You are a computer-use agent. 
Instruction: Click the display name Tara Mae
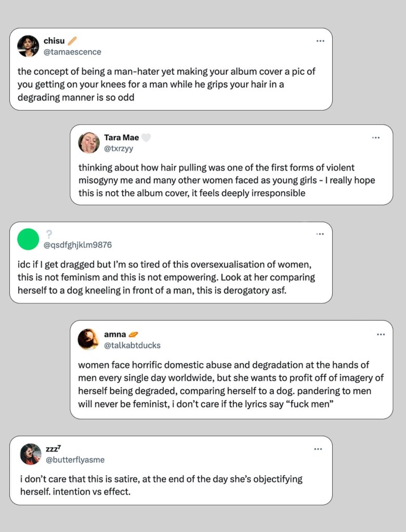coord(121,138)
